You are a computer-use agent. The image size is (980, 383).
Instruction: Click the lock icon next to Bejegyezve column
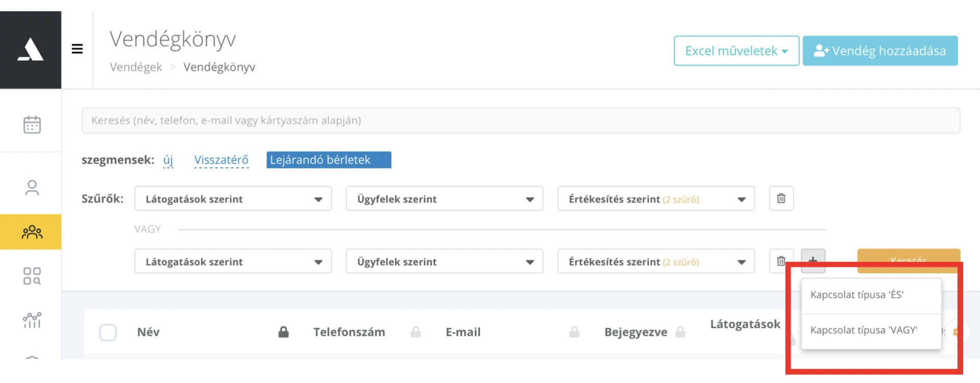pyautogui.click(x=680, y=332)
